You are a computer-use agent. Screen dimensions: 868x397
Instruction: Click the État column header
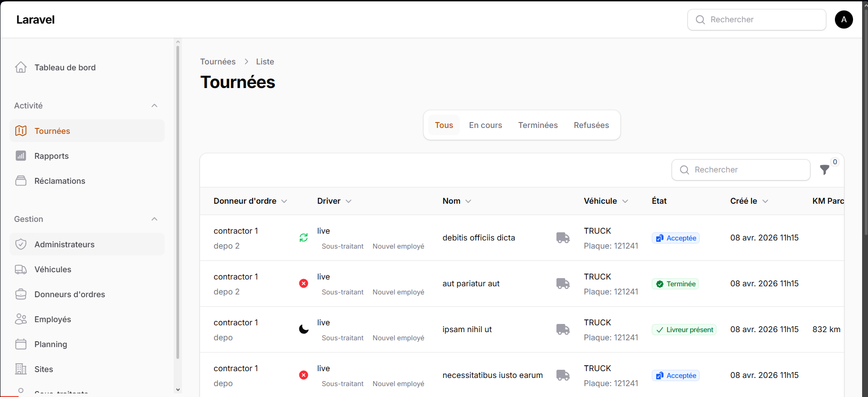coord(659,201)
